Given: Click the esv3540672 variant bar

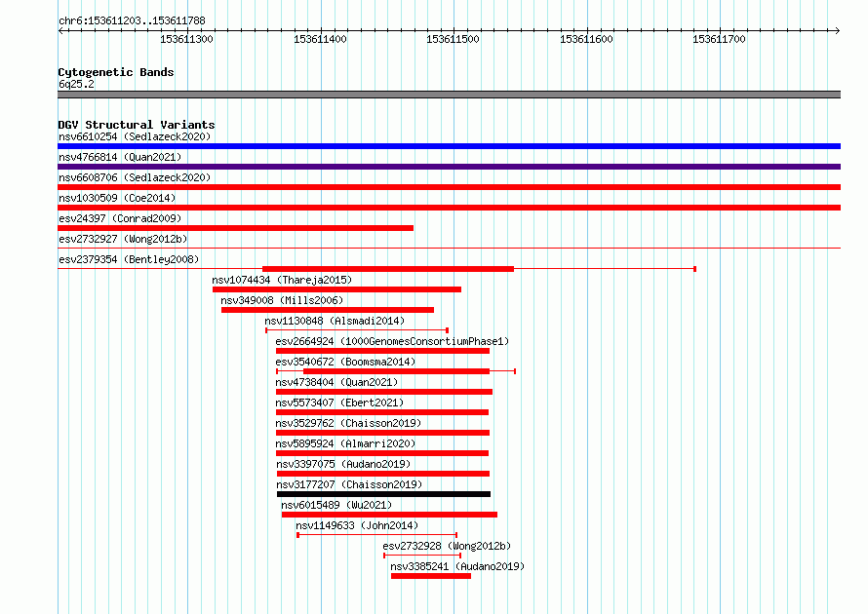Looking at the screenshot, I should [396, 371].
